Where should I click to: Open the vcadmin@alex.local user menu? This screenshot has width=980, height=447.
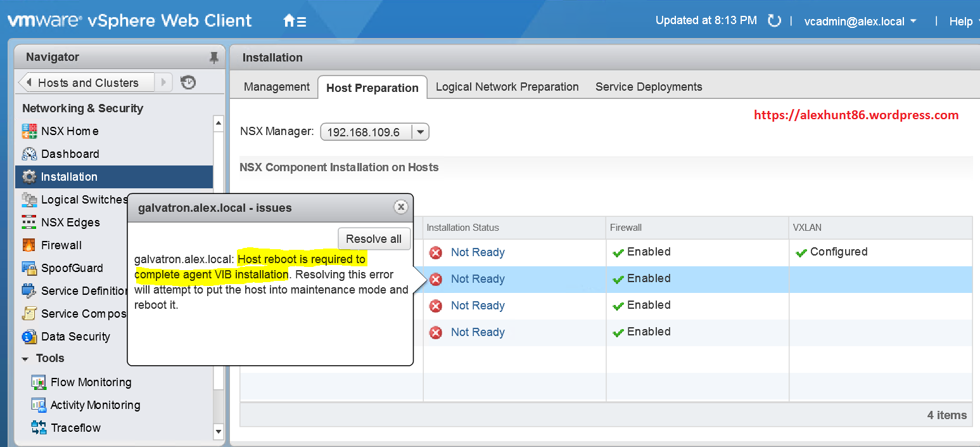(860, 22)
